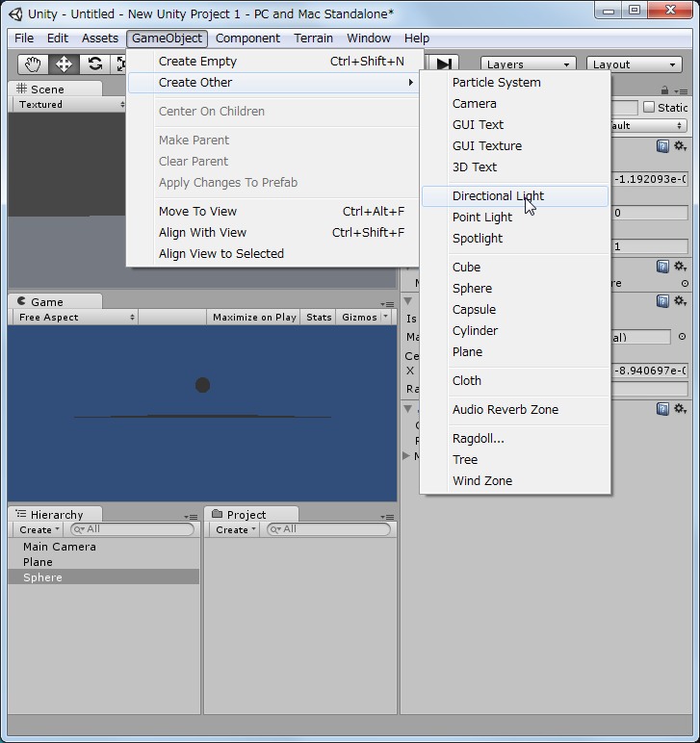Screen dimensions: 700x743
Task: Click the object picker circle beside material field
Action: coord(683,337)
